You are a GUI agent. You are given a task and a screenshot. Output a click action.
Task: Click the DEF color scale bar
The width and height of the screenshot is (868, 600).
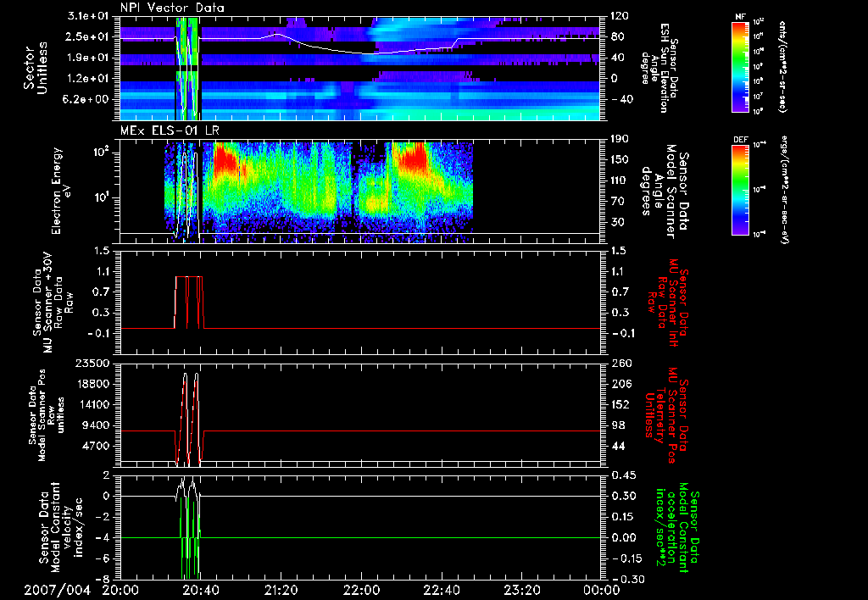pos(741,190)
